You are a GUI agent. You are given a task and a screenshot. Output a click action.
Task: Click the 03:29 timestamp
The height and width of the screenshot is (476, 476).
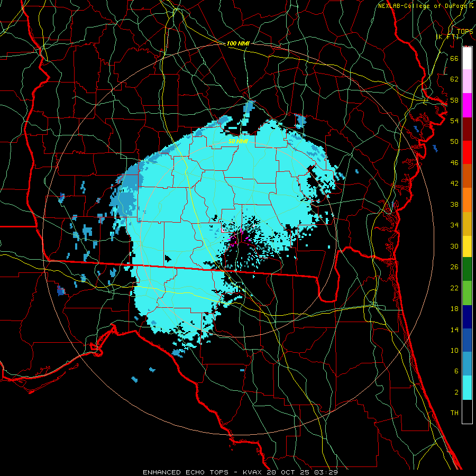[x=326, y=472]
